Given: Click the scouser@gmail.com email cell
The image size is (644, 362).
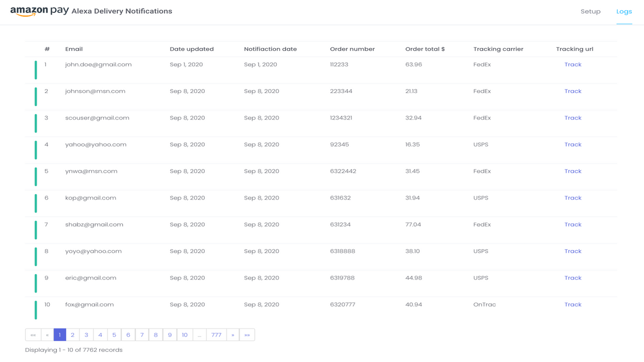Looking at the screenshot, I should coord(97,118).
